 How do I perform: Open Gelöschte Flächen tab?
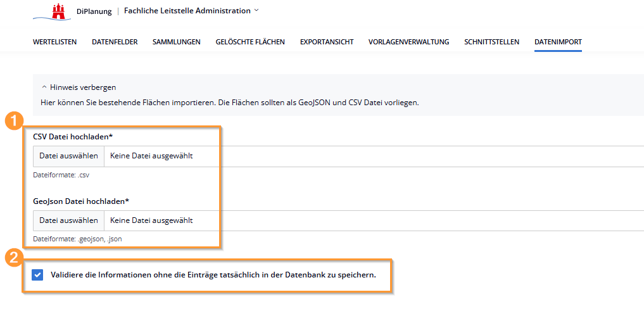click(x=250, y=42)
